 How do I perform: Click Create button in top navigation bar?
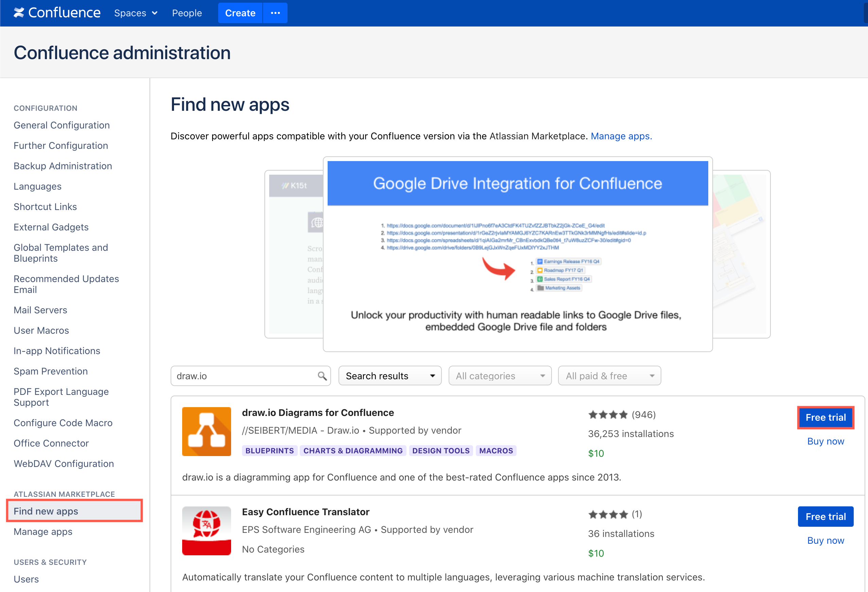[x=239, y=12]
